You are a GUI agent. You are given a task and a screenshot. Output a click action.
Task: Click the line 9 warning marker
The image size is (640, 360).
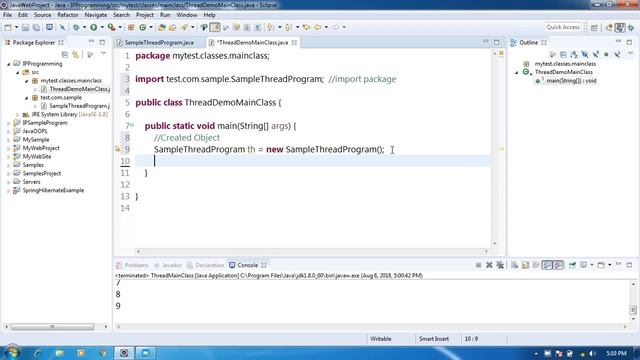pyautogui.click(x=118, y=149)
